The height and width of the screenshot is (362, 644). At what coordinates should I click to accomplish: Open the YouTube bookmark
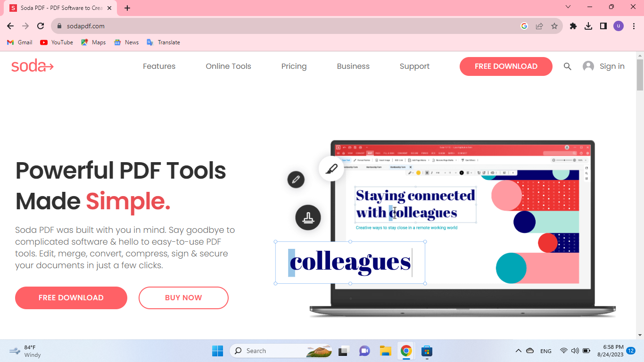[x=57, y=42]
